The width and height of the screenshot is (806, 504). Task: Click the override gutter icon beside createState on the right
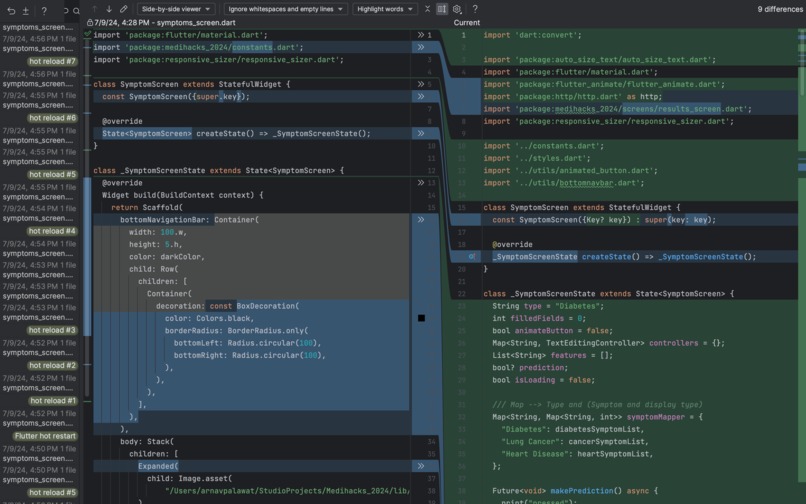coord(471,257)
